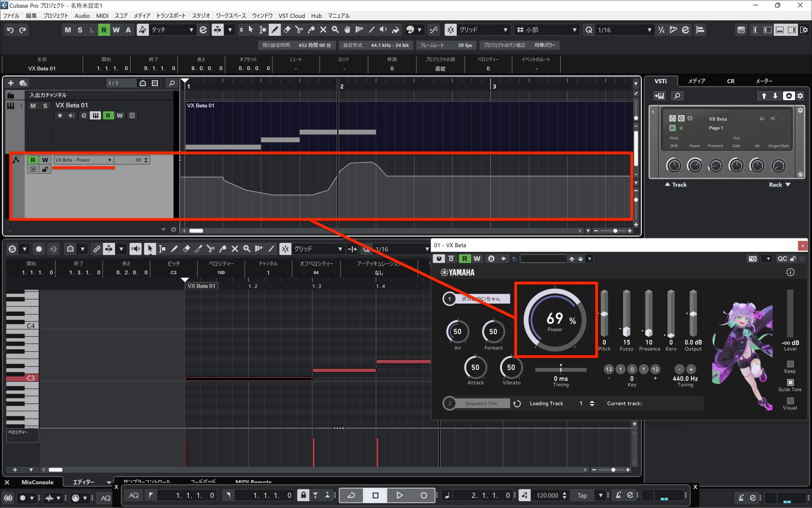Select the Glue tool in main toolbar
The width and height of the screenshot is (812, 508).
tap(311, 30)
